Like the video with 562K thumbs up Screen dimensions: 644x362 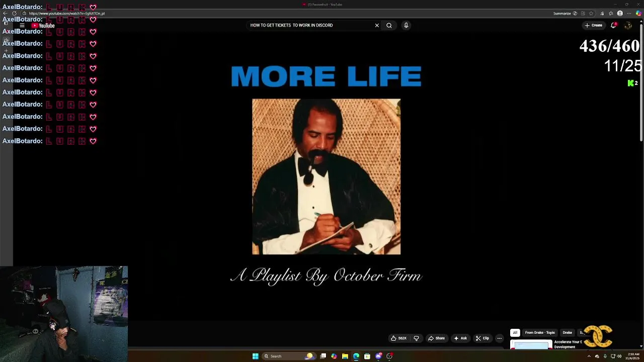[398, 338]
